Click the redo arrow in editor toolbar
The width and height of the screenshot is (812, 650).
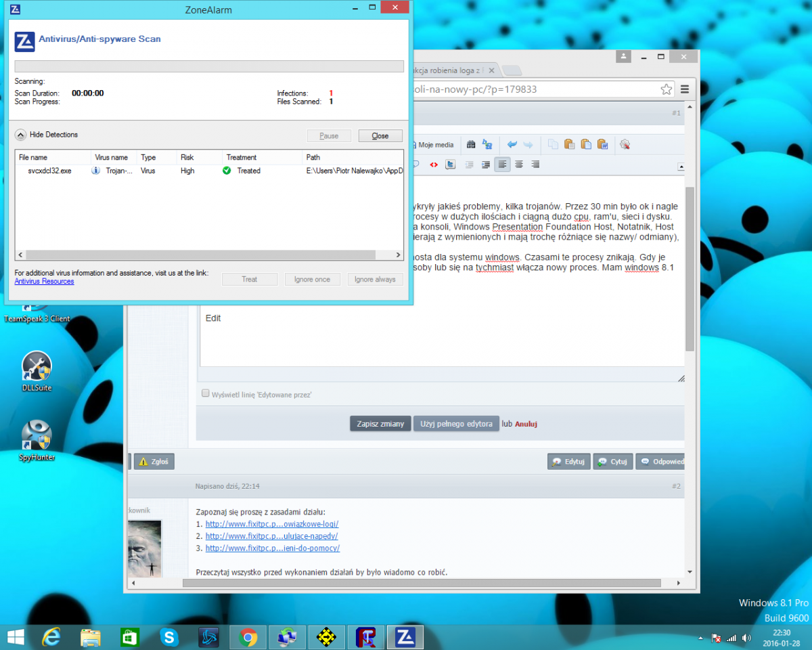(x=528, y=144)
